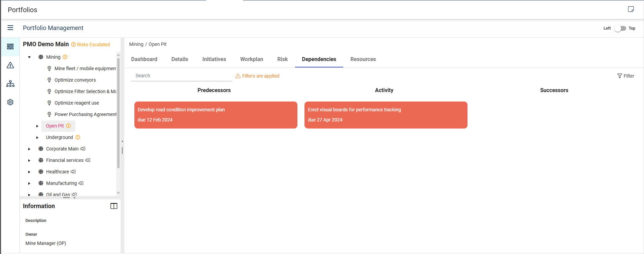Image resolution: width=644 pixels, height=254 pixels.
Task: Toggle the Information panel layout icon
Action: [x=114, y=206]
